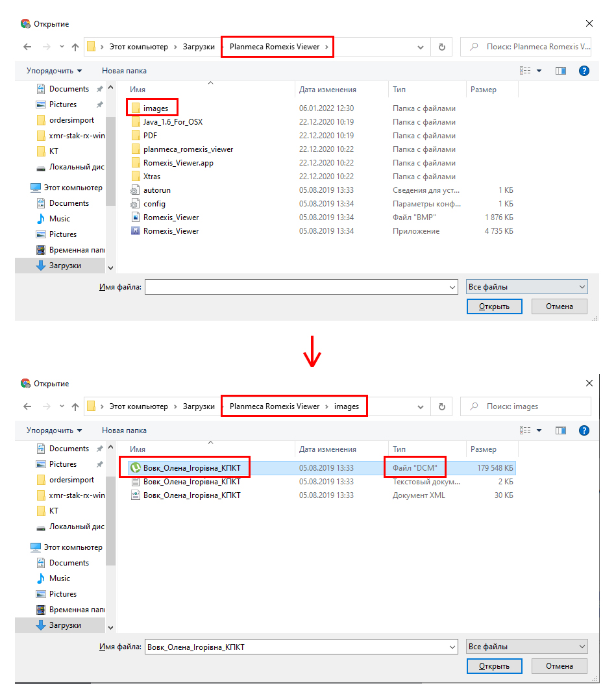Go back using lower dialog's Back arrow

[x=27, y=406]
